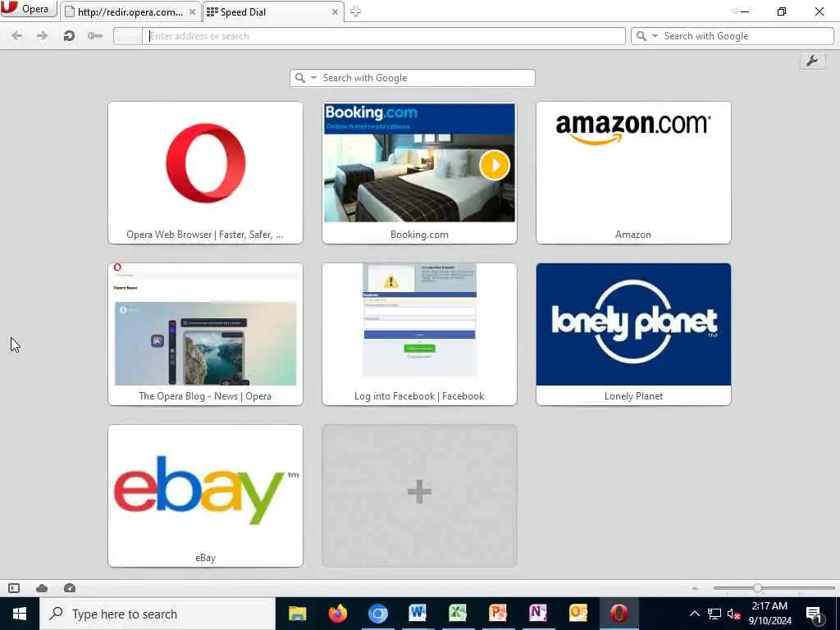
Task: Open a new tab with plus icon
Action: point(355,11)
